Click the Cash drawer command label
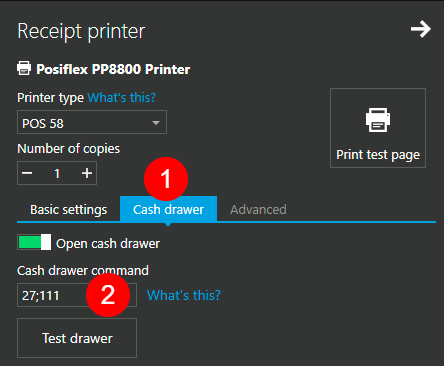Viewport: 444px width, 366px height. click(x=83, y=270)
